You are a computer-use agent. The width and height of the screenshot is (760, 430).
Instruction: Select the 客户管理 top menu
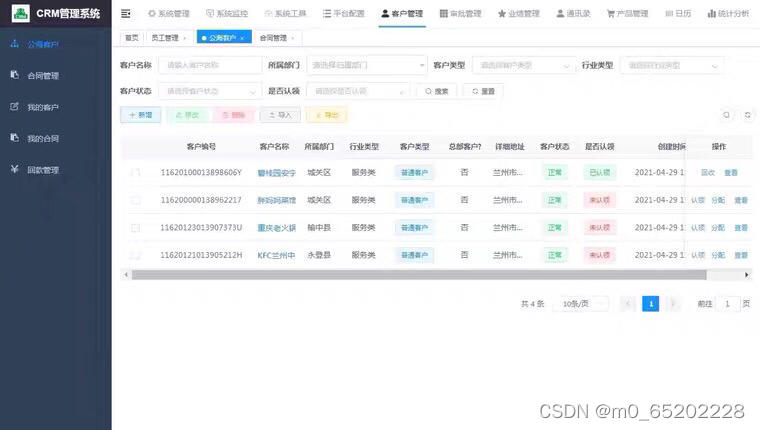402,14
